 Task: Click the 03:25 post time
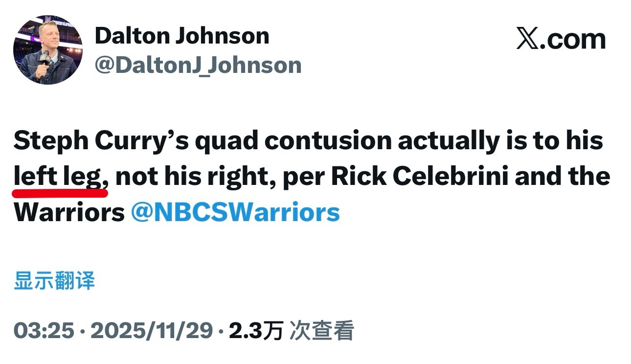pyautogui.click(x=44, y=331)
